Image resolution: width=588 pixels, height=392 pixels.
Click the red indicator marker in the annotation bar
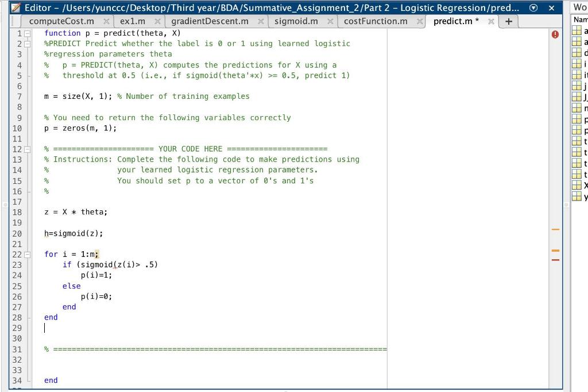tap(555, 259)
